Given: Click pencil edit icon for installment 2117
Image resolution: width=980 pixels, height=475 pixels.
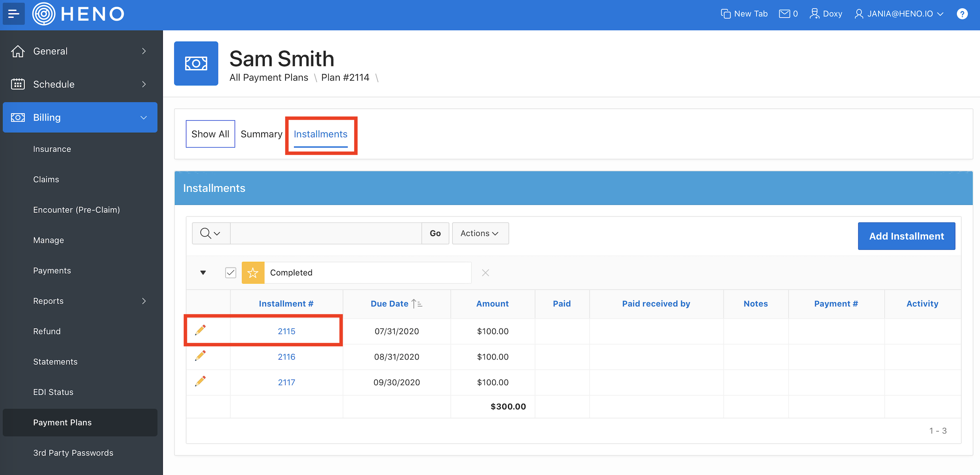Looking at the screenshot, I should click(200, 381).
